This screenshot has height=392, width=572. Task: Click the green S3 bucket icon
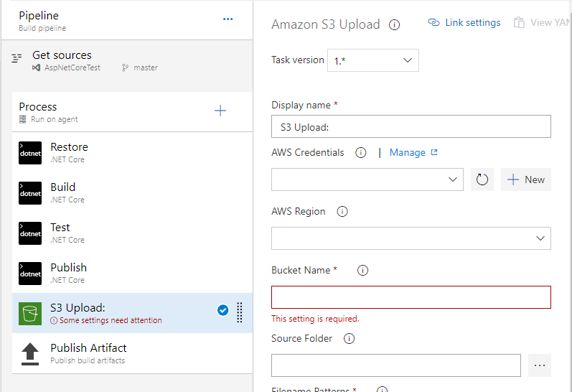click(30, 314)
